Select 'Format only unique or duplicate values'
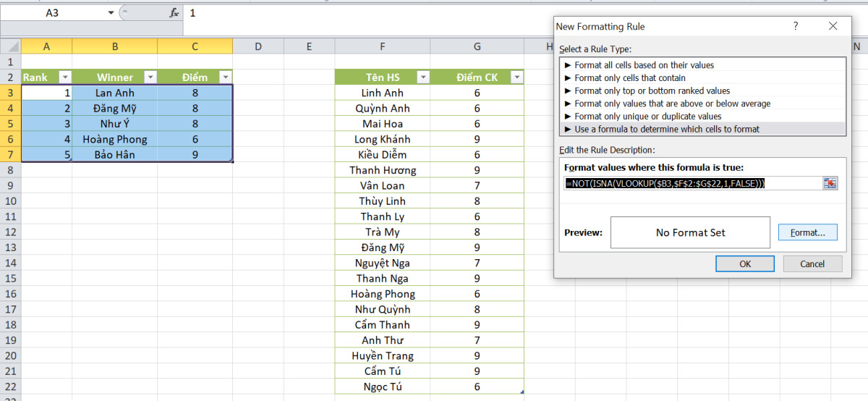The width and height of the screenshot is (868, 401). click(x=702, y=116)
